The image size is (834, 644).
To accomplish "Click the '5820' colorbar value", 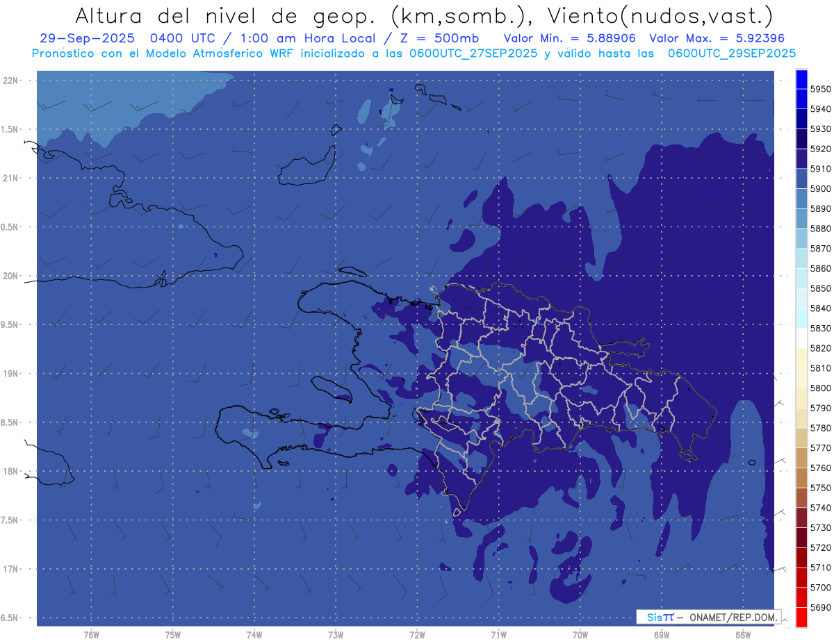I will [820, 348].
